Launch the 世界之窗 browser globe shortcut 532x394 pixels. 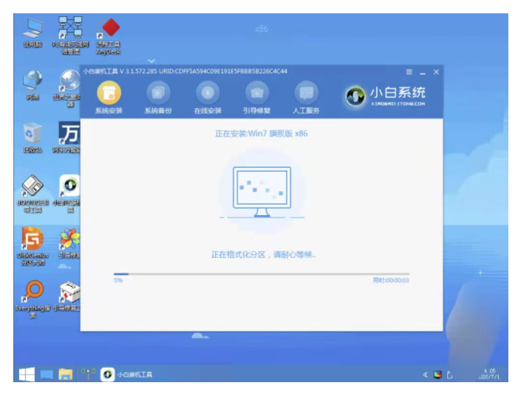pyautogui.click(x=68, y=88)
